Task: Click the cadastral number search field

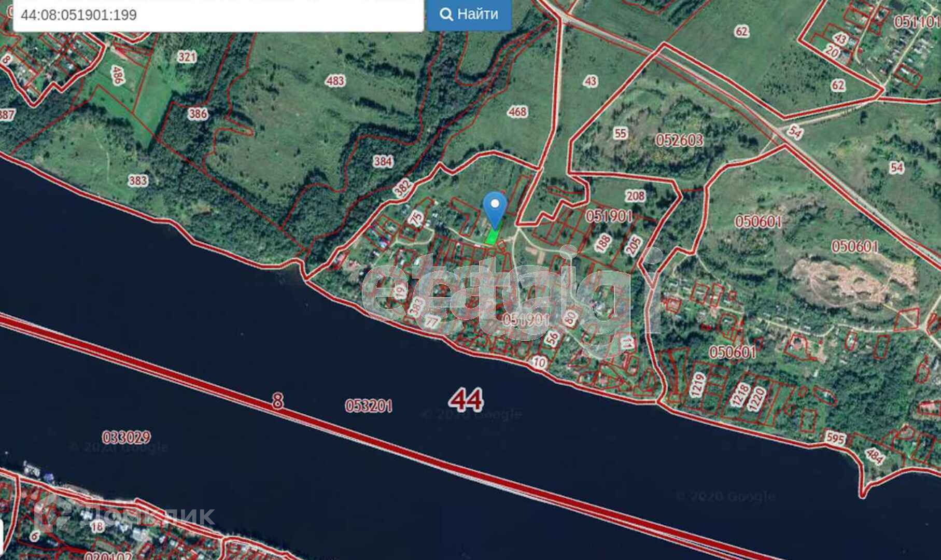Action: coord(218,16)
